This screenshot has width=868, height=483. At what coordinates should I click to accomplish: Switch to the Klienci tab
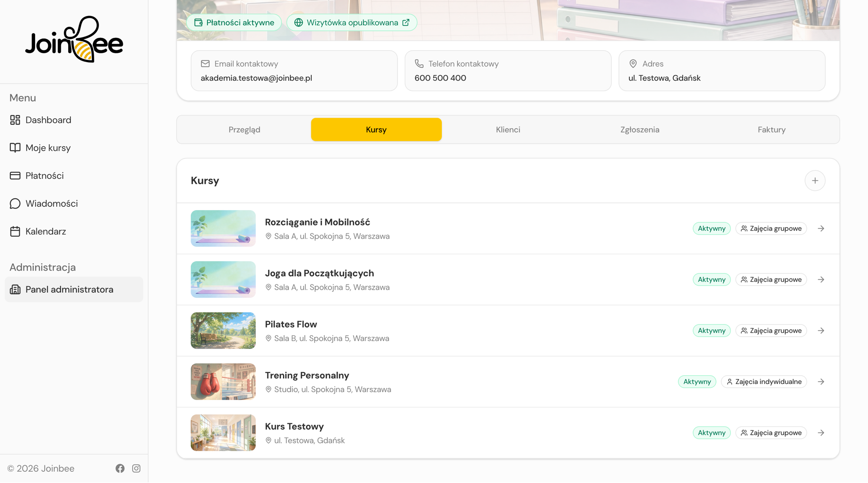click(508, 129)
